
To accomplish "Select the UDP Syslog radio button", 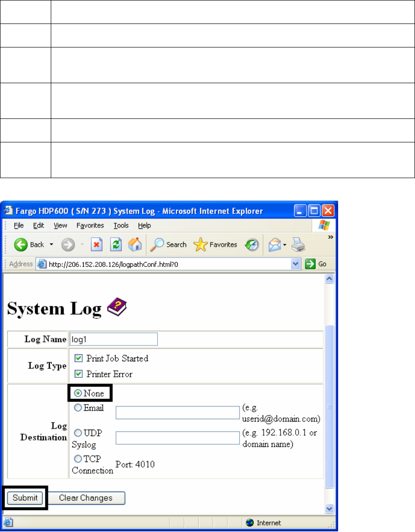I will pos(78,433).
